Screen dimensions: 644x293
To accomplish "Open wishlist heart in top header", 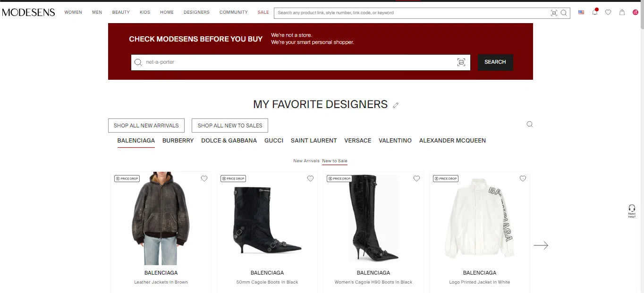I will point(608,12).
